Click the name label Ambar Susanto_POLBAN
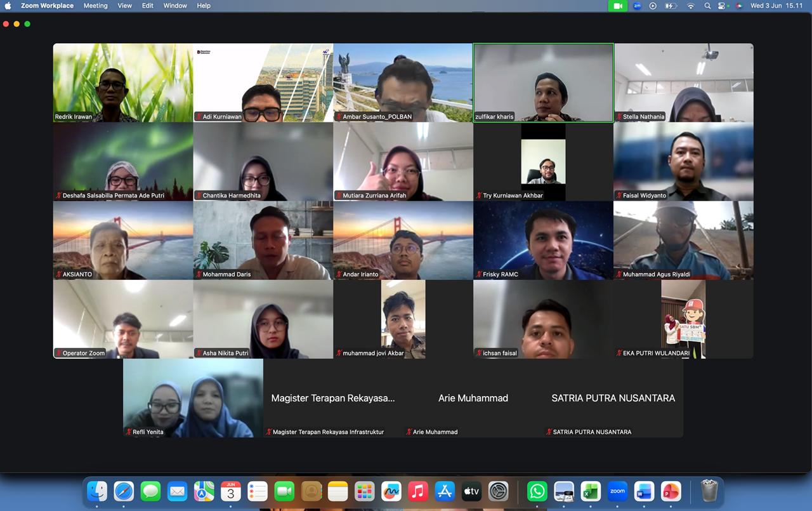The image size is (812, 511). pos(377,117)
